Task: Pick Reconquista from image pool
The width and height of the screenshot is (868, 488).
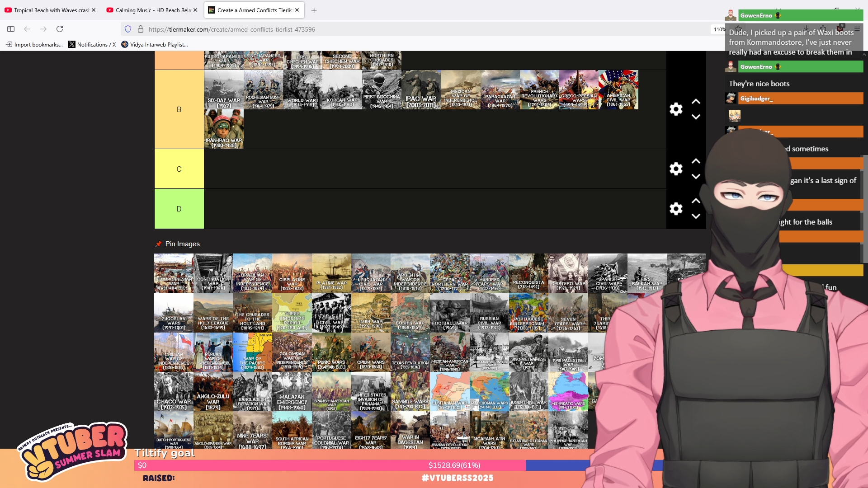Action: tap(528, 273)
